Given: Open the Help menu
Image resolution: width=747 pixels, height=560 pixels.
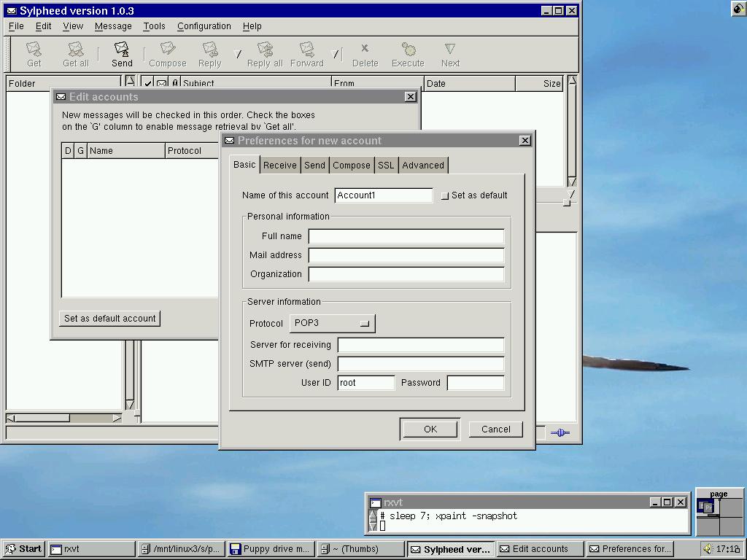Looking at the screenshot, I should (x=252, y=26).
